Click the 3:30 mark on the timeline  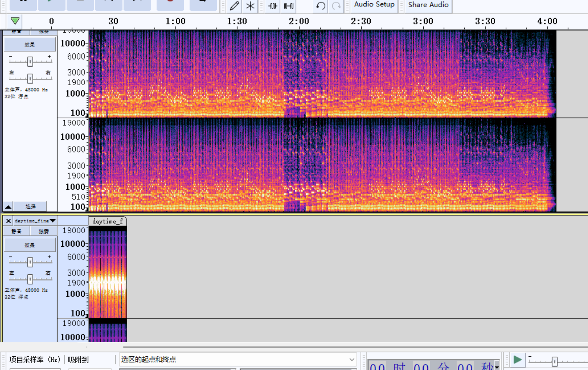click(x=485, y=21)
